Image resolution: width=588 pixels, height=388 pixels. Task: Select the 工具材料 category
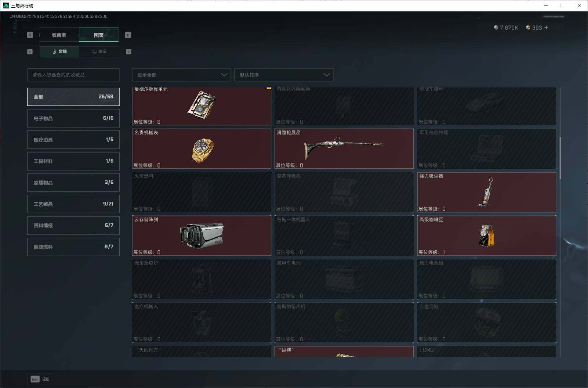(x=73, y=161)
